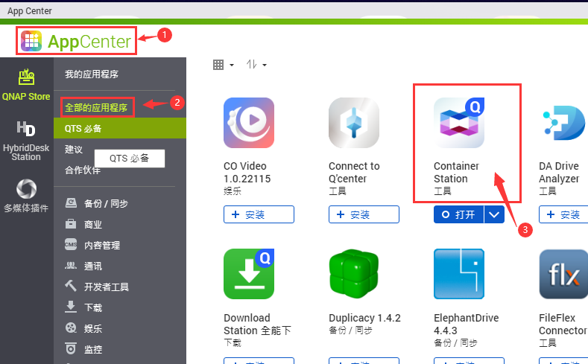Click 备份 / 同步 label under Duplicacy
The image size is (588, 364).
350,331
